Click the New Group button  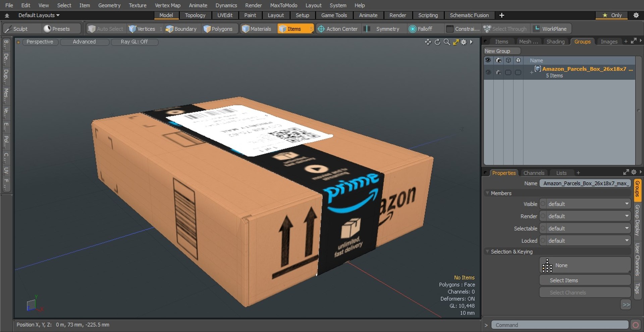pyautogui.click(x=502, y=51)
